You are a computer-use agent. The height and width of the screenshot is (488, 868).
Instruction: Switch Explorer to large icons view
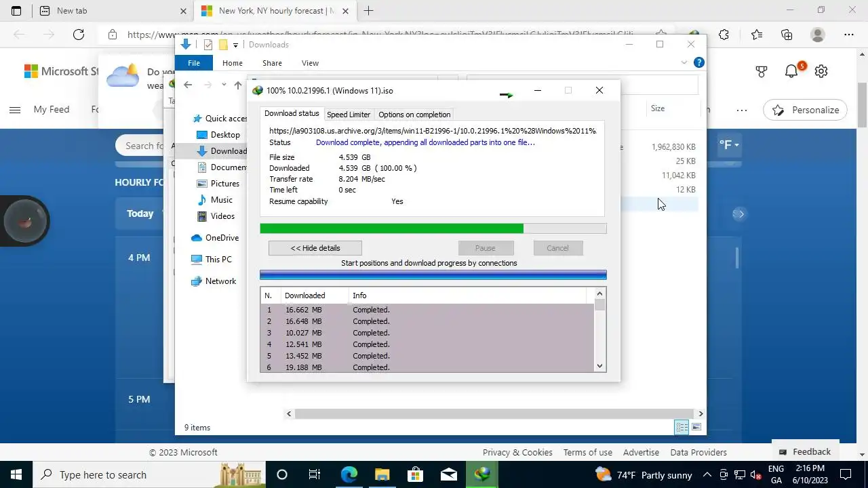(696, 427)
